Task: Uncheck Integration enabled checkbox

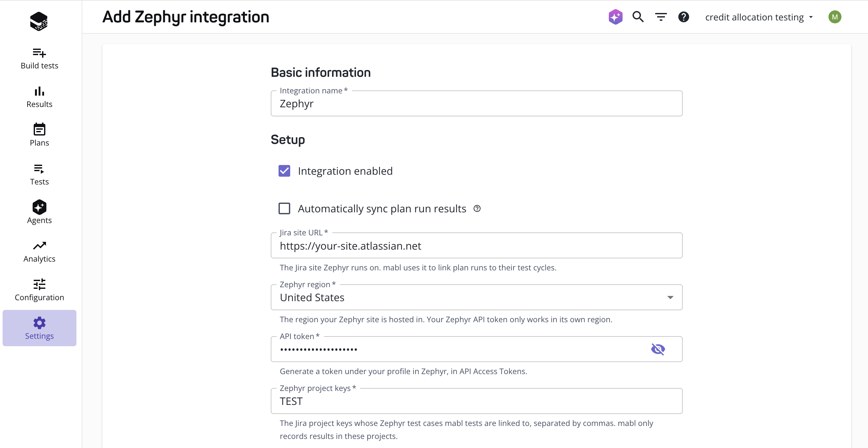Action: tap(284, 171)
